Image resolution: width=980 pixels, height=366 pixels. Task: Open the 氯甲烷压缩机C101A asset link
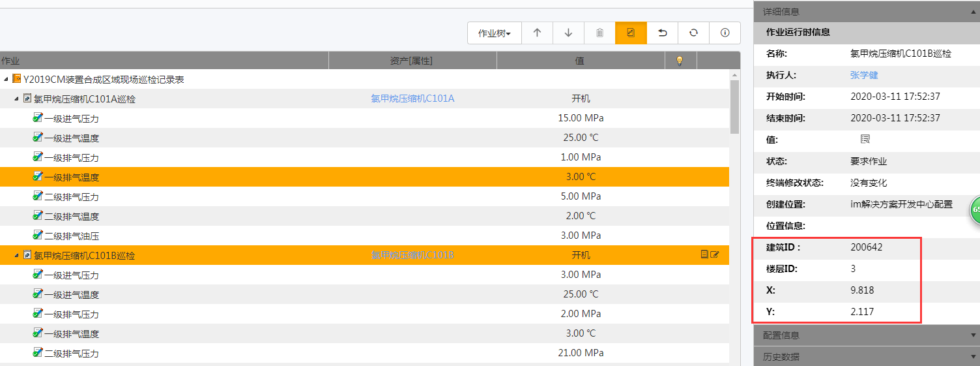point(412,99)
